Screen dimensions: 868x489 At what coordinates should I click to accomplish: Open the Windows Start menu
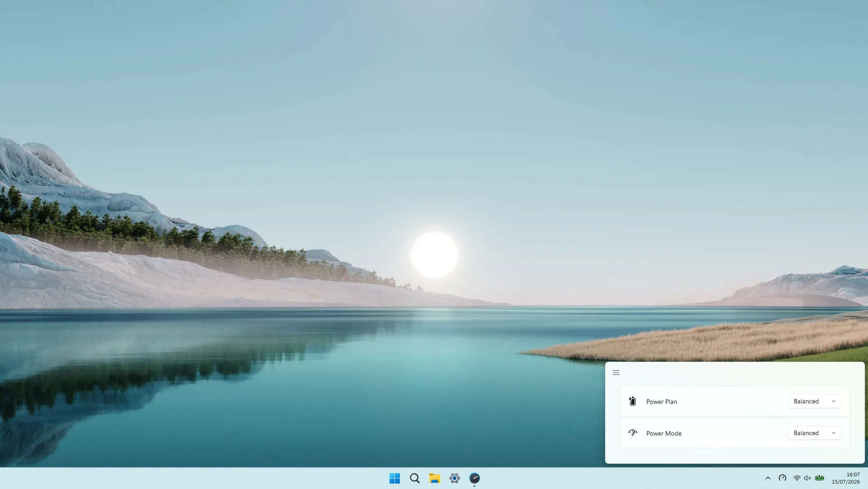tap(394, 478)
